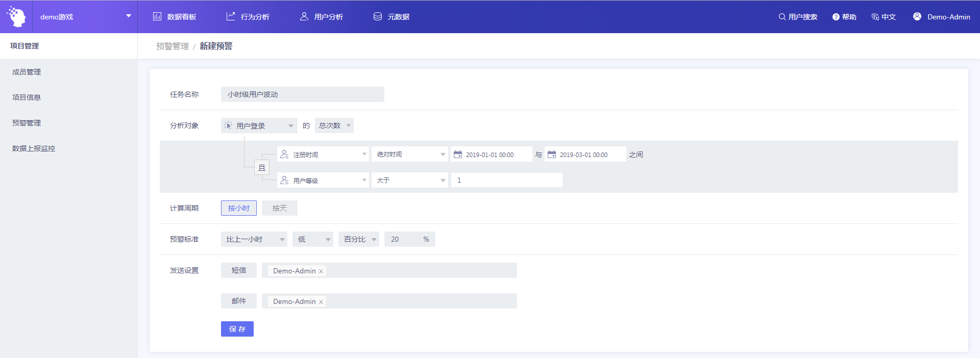Click the 保存 button
The width and height of the screenshot is (980, 358).
[x=237, y=329]
